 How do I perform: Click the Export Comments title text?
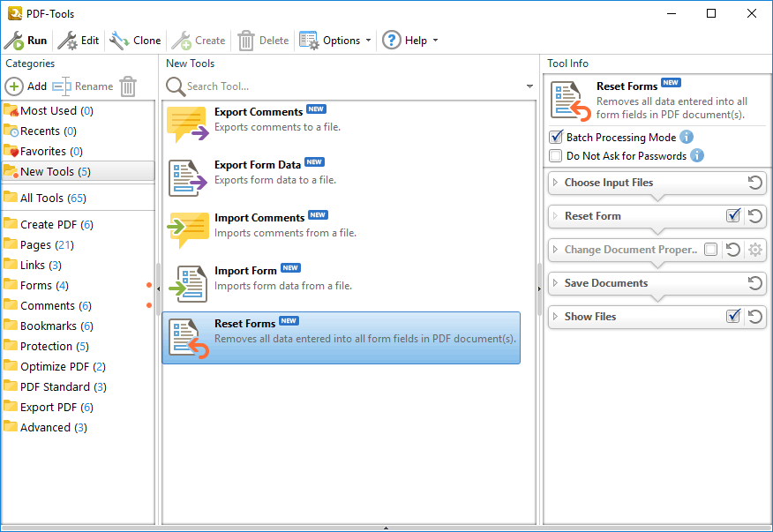tap(259, 112)
